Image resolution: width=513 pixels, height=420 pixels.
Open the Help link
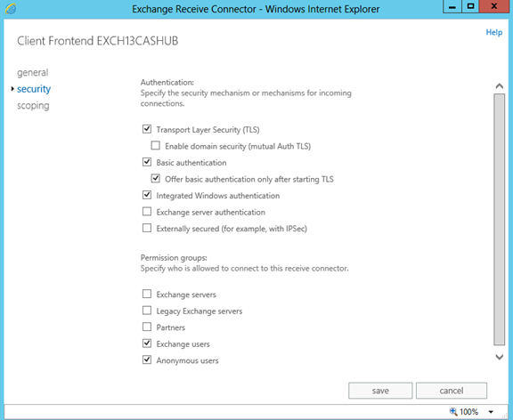[494, 32]
